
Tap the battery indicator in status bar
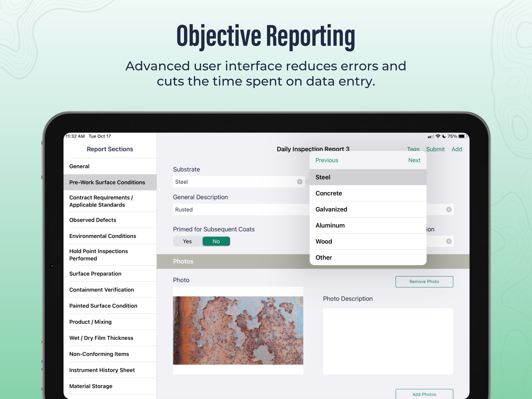point(462,136)
